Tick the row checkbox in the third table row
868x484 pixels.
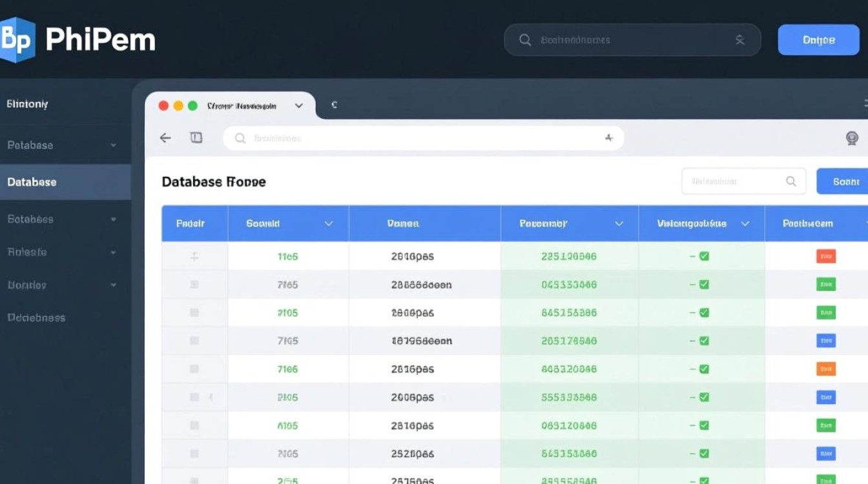pos(194,313)
